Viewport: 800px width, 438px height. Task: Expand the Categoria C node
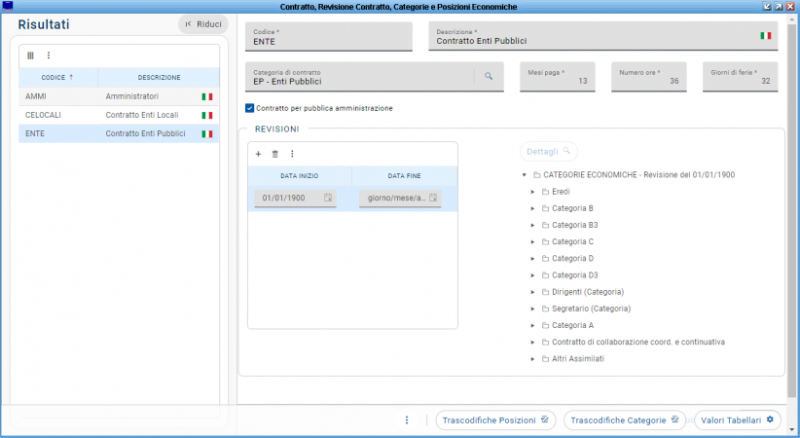(532, 242)
